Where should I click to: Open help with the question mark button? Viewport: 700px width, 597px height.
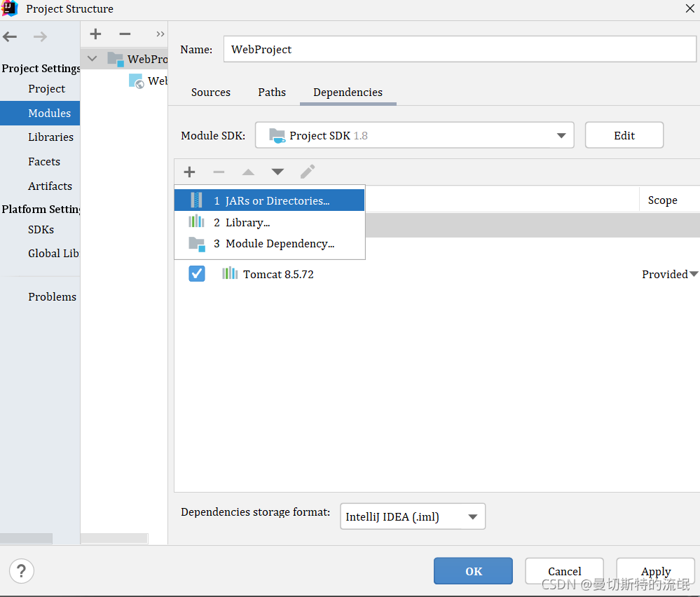(x=22, y=570)
